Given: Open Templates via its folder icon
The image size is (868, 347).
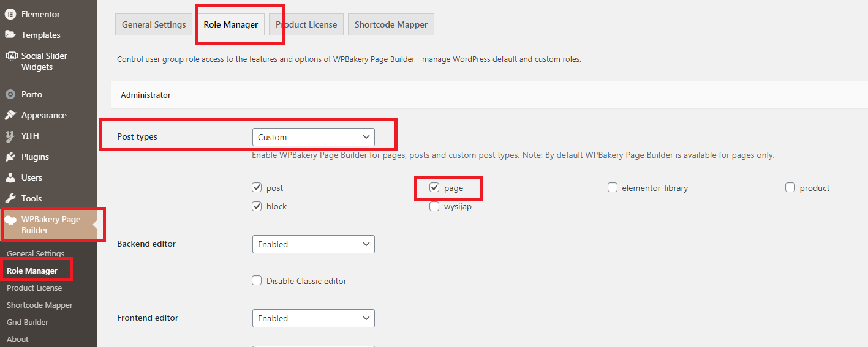Looking at the screenshot, I should click(10, 35).
